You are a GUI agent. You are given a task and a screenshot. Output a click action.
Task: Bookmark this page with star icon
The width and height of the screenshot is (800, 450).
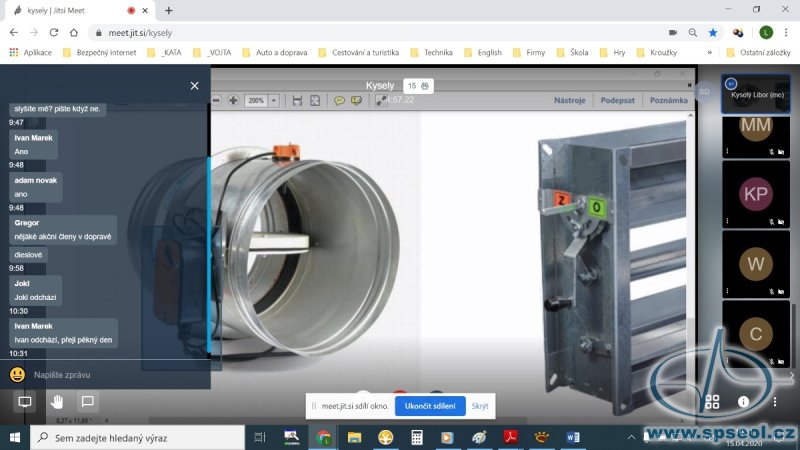point(713,33)
